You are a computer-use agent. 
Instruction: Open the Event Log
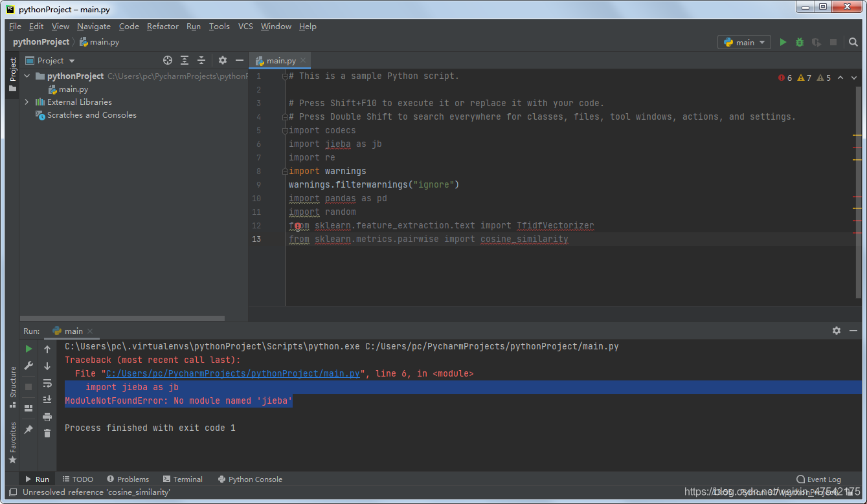coord(818,479)
